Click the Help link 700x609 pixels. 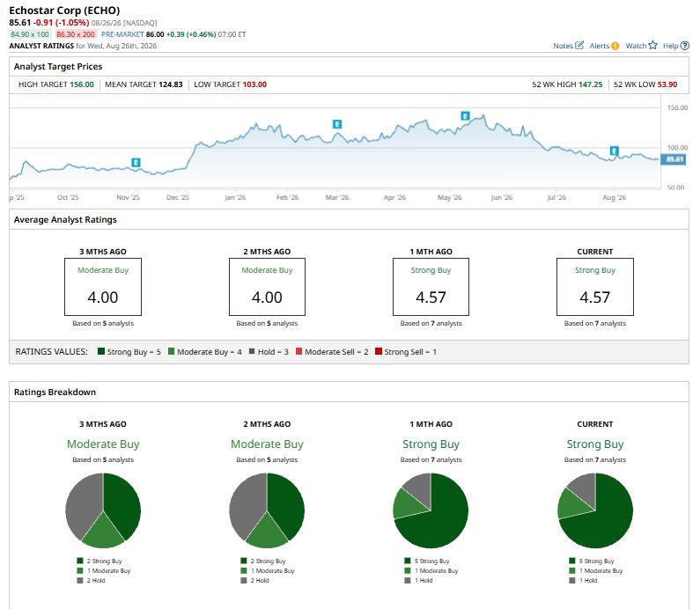click(x=671, y=46)
